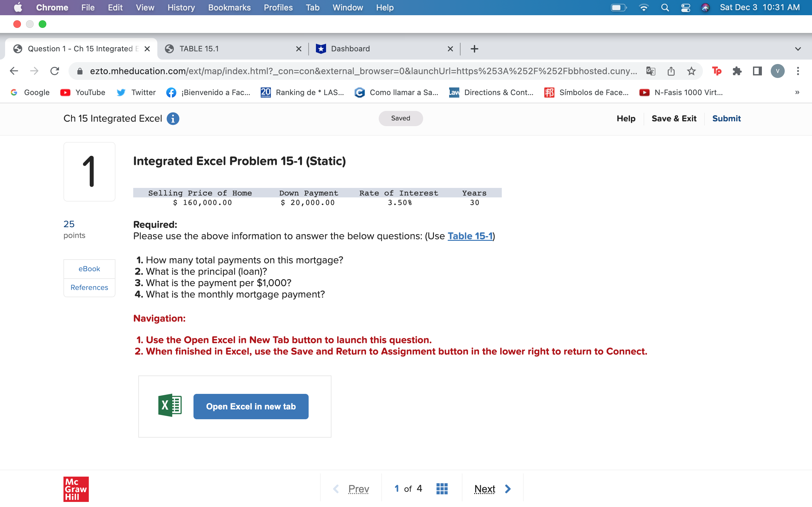Viewport: 812px width, 507px height.
Task: Switch to the TABLE 15.1 tab
Action: [x=199, y=48]
